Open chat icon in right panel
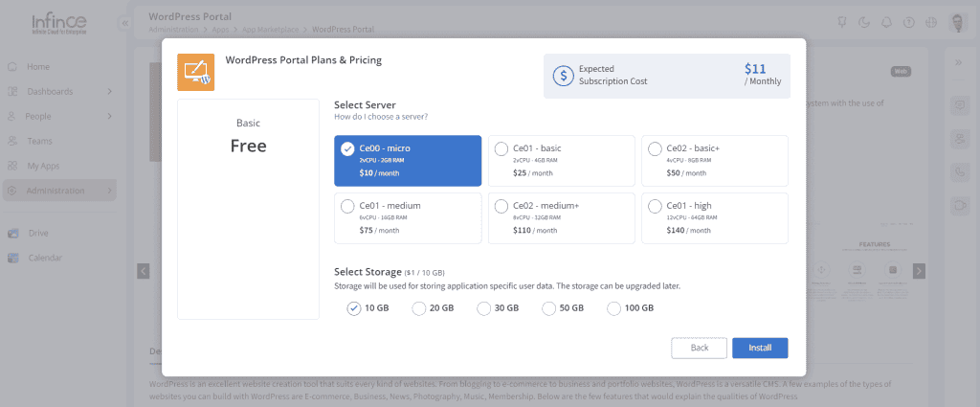 (x=959, y=105)
